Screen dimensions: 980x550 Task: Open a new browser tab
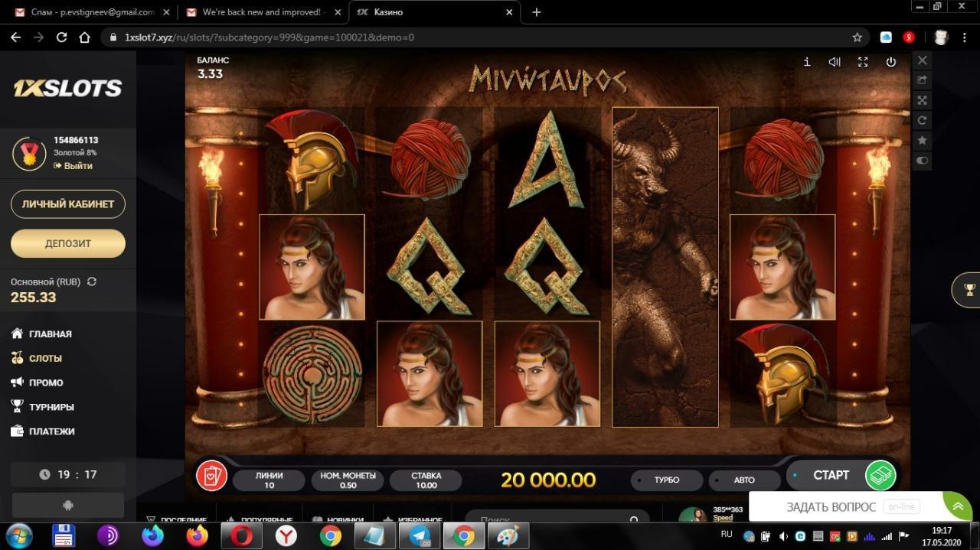pos(536,12)
